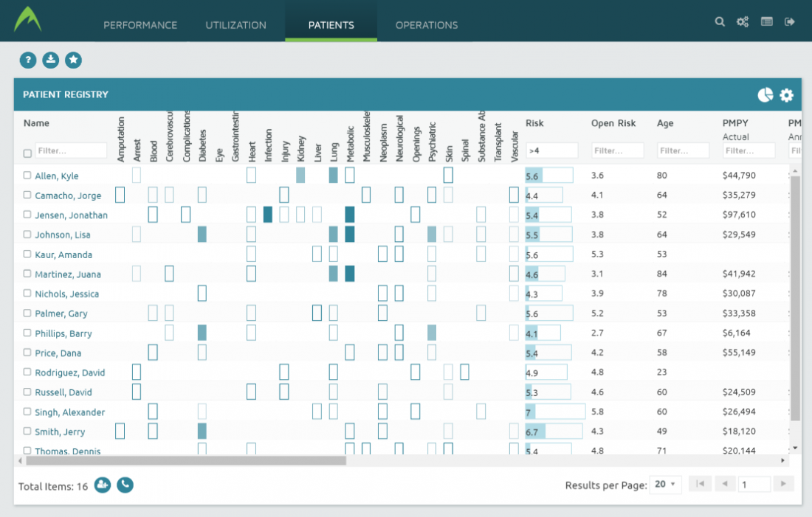Sort by the Age column header
The height and width of the screenshot is (517, 812).
[665, 123]
